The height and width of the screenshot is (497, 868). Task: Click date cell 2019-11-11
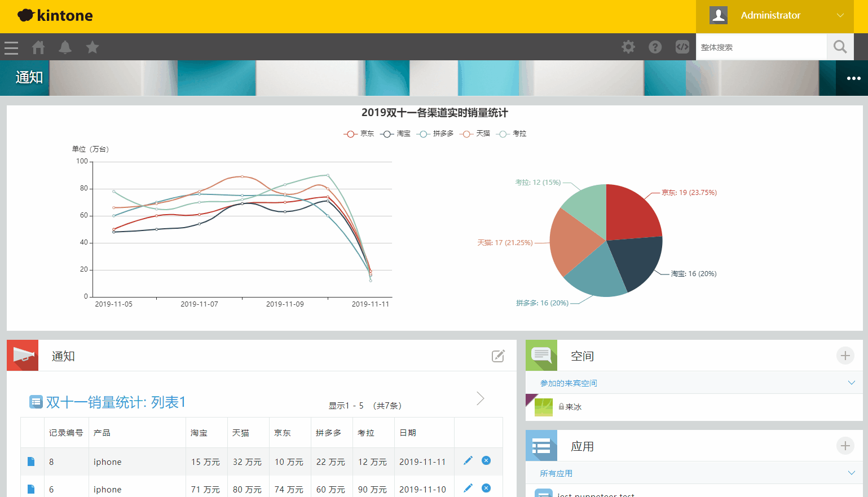tap(422, 462)
